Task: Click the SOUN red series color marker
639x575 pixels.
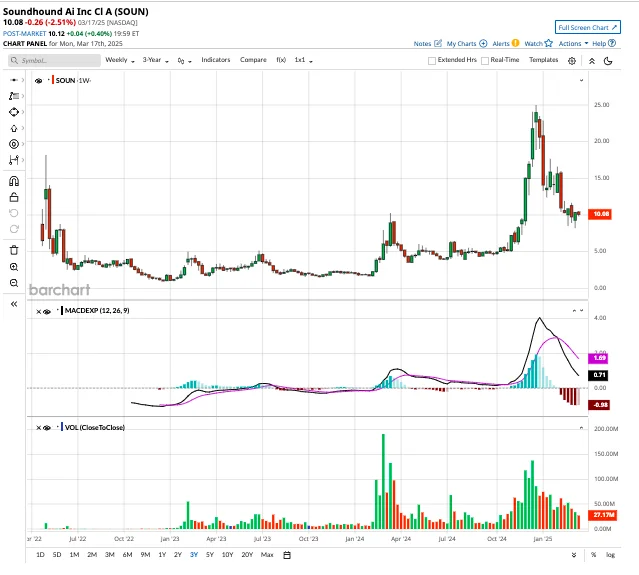Action: click(53, 80)
